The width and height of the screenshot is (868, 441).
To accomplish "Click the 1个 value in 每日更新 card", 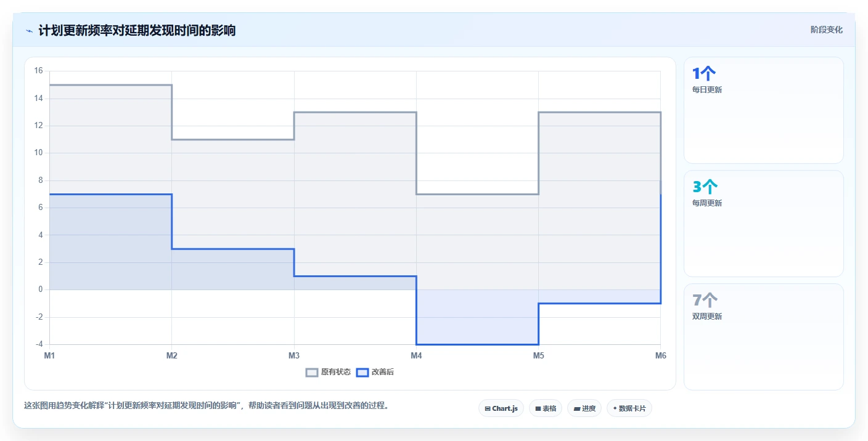I will 704,74.
